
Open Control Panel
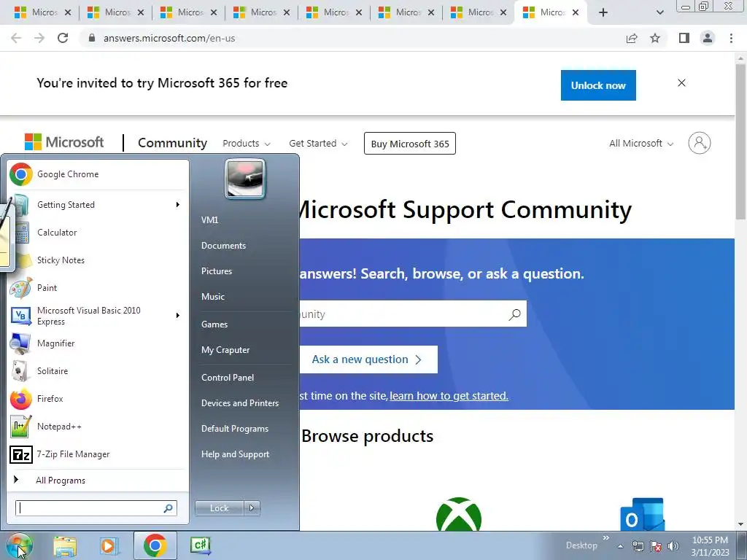(228, 378)
